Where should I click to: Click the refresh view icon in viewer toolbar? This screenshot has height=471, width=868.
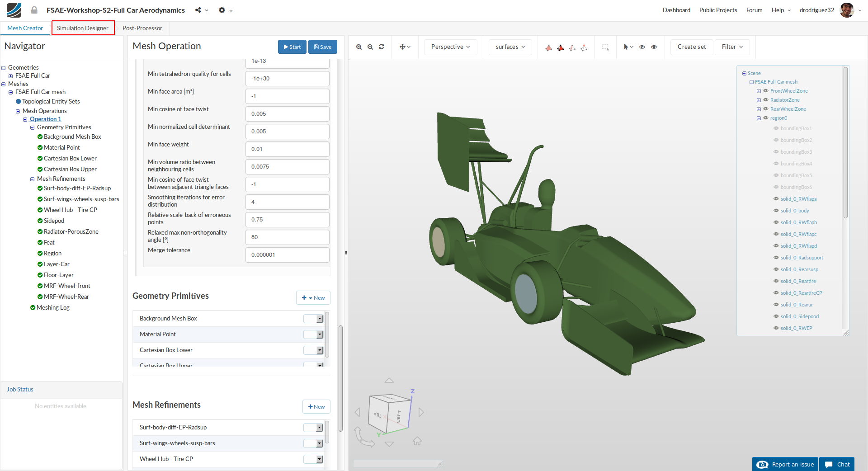[382, 47]
